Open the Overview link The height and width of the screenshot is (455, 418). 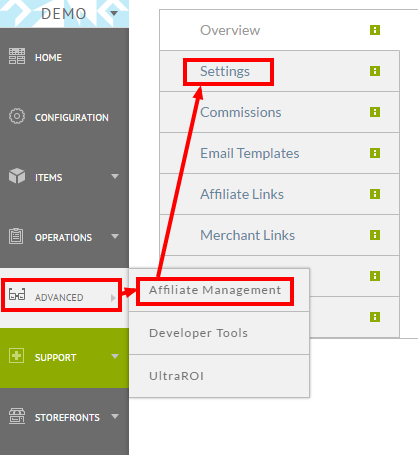(x=230, y=30)
